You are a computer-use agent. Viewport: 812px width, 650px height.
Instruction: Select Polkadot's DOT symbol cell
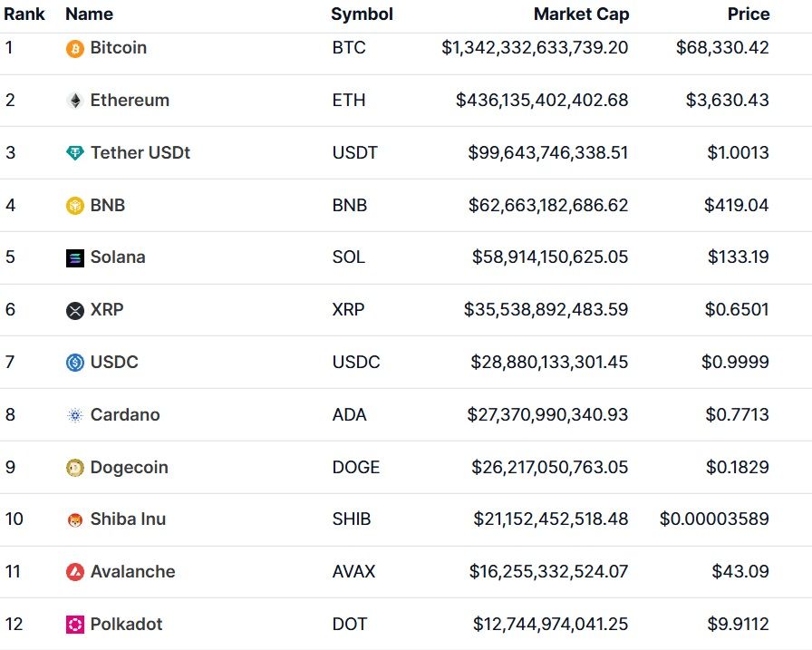coord(349,625)
